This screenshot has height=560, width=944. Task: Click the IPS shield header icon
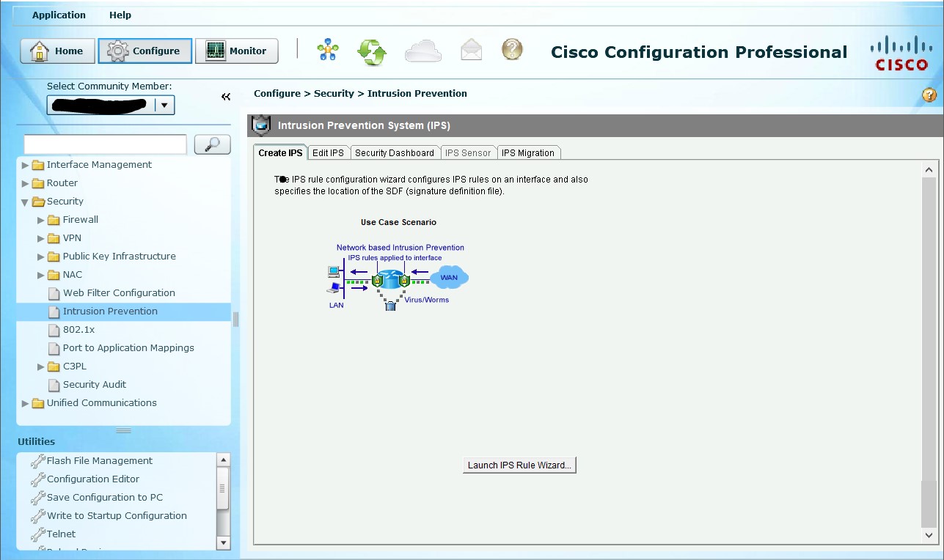click(261, 125)
